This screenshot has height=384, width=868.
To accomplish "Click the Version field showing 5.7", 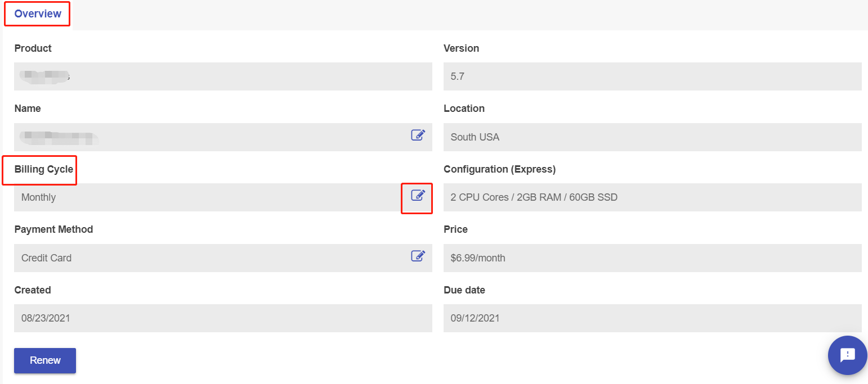I will pyautogui.click(x=652, y=76).
